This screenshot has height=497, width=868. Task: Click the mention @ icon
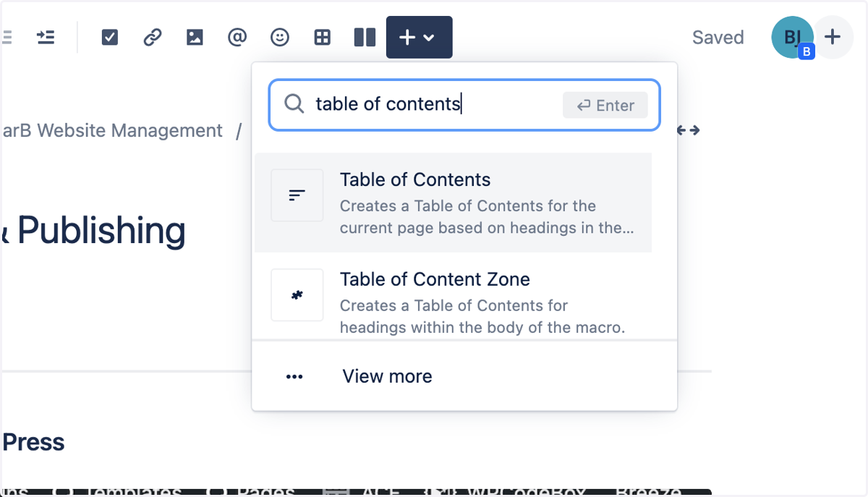(237, 37)
